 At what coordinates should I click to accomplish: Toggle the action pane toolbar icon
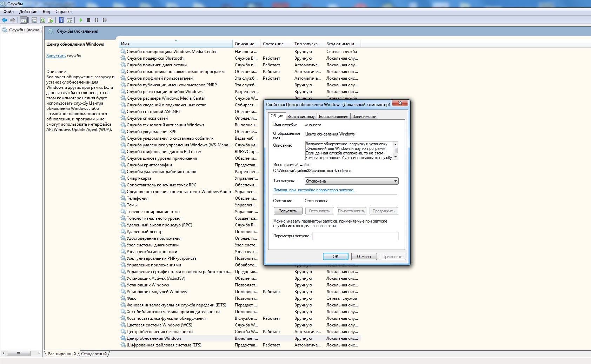pos(69,20)
